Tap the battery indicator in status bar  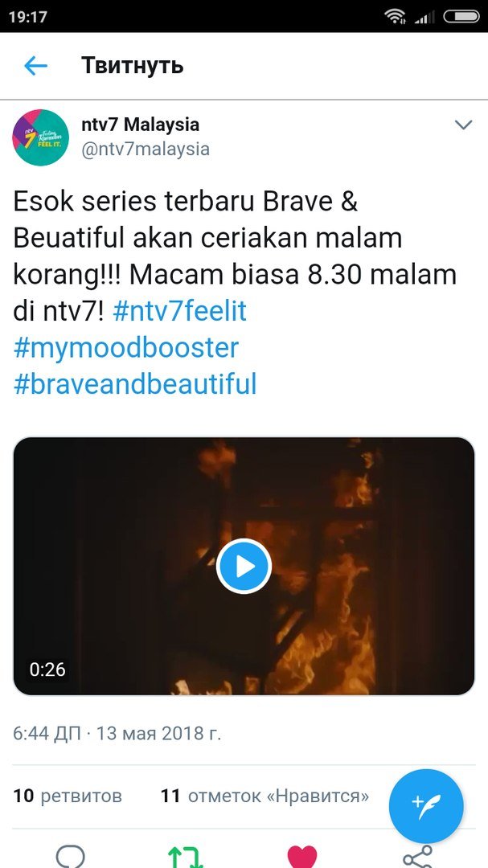[461, 17]
